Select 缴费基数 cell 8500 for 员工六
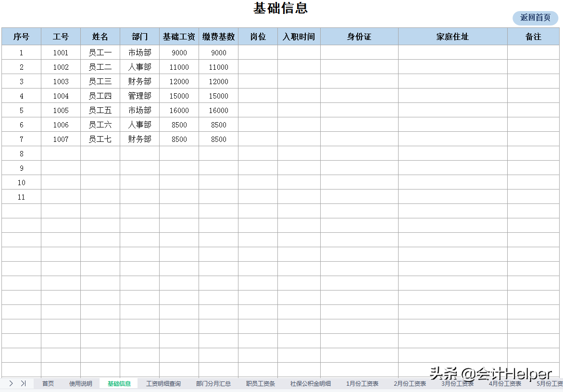 point(219,124)
